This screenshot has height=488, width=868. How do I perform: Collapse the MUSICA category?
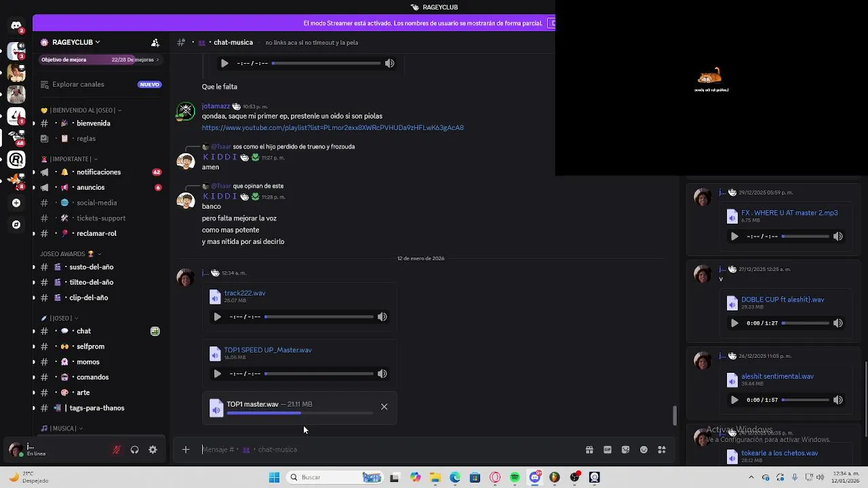click(62, 428)
